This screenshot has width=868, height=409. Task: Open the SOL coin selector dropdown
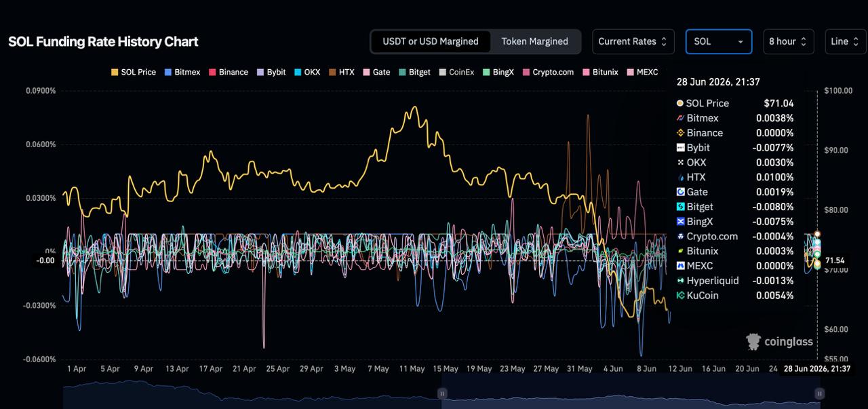pos(719,41)
